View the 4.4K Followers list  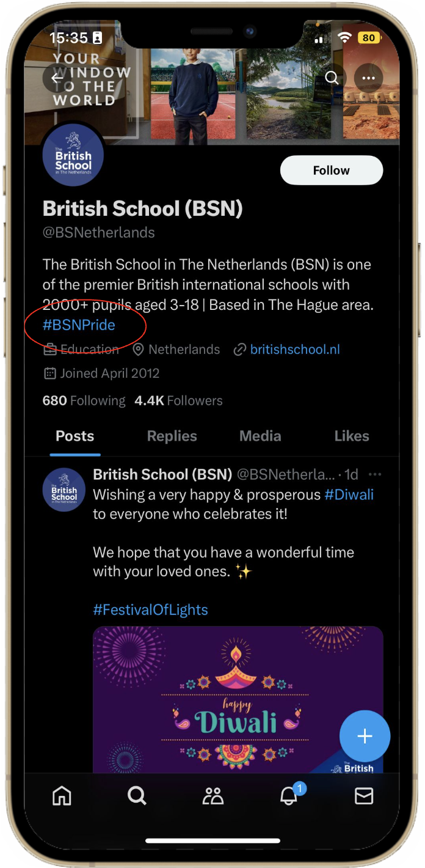point(178,401)
